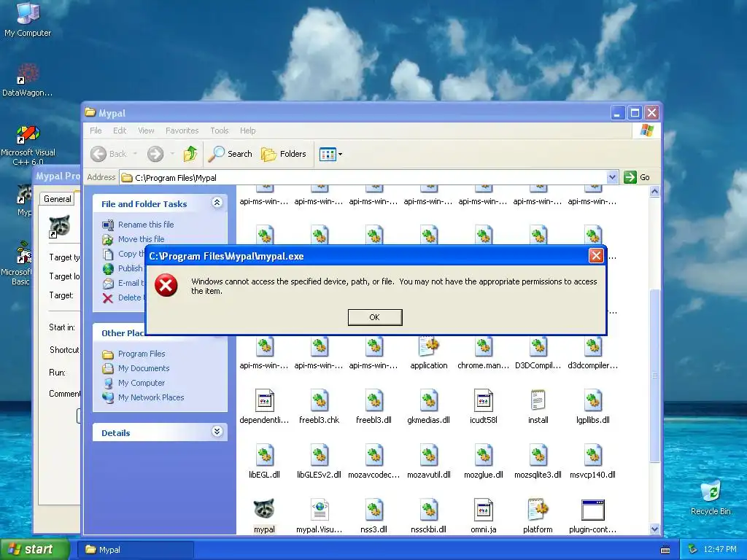The width and height of the screenshot is (747, 560).
Task: Click the scroll down arrow in file list
Action: 654,529
